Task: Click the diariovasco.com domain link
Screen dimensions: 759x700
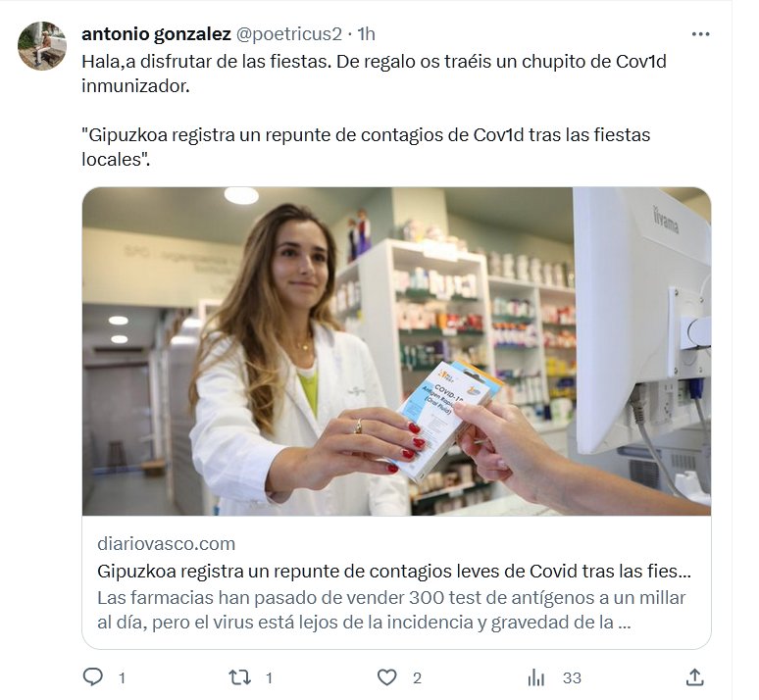Action: pyautogui.click(x=166, y=544)
